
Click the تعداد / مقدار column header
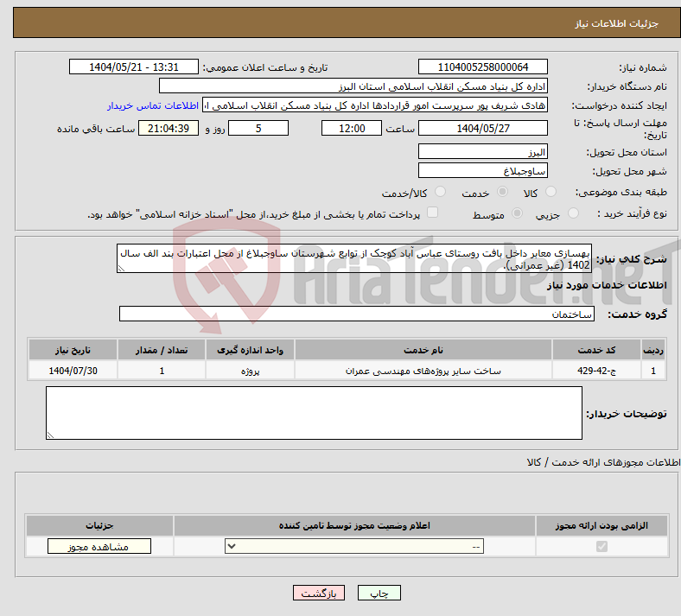coord(162,350)
